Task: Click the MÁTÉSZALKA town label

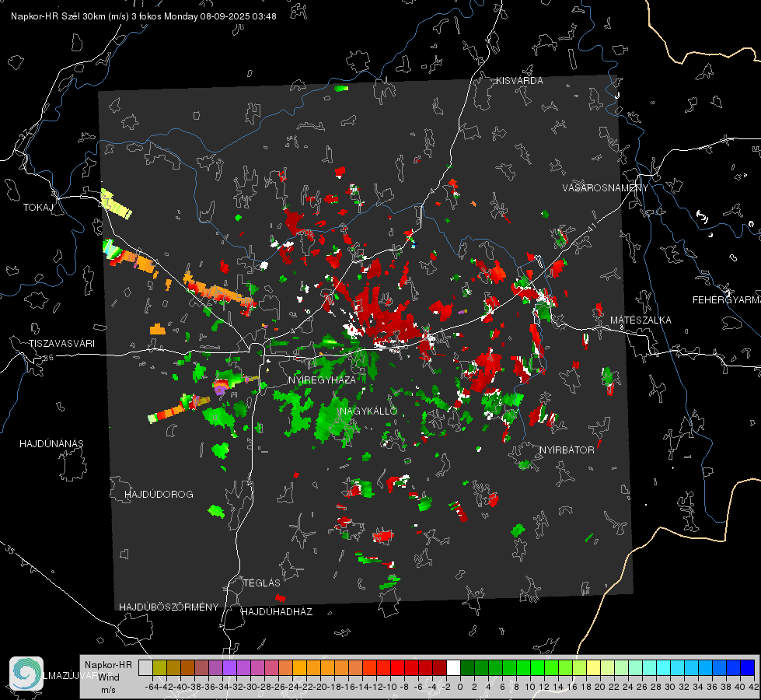Action: pyautogui.click(x=641, y=320)
